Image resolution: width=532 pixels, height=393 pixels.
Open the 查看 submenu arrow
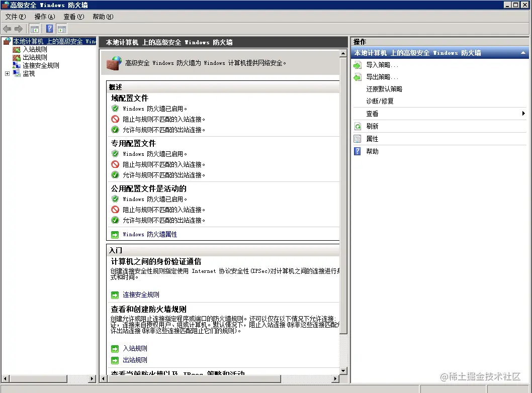point(523,114)
